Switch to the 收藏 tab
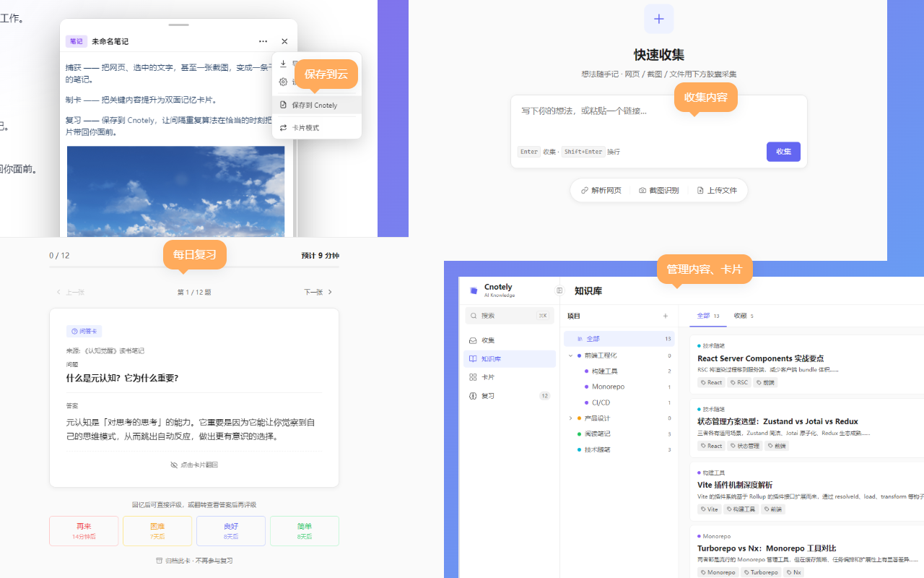The height and width of the screenshot is (578, 924). [x=744, y=316]
